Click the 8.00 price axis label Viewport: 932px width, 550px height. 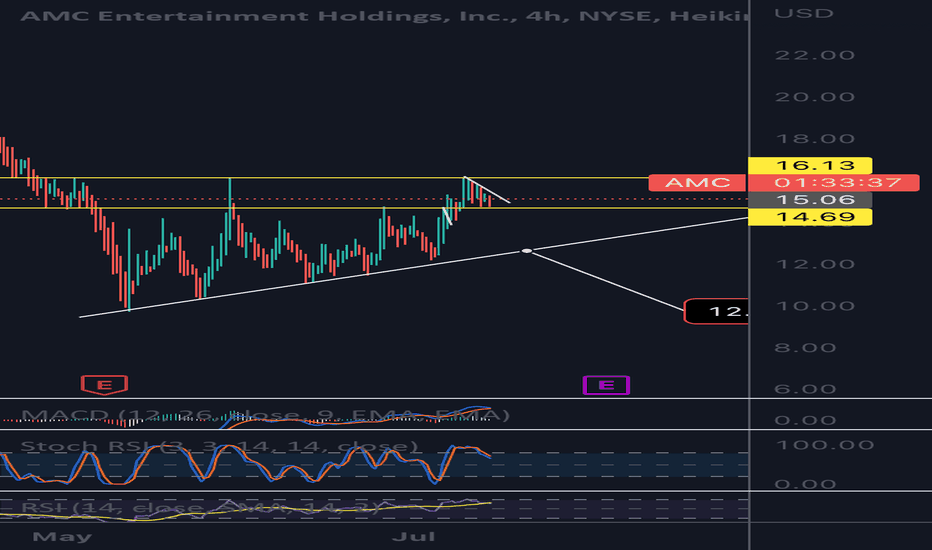pyautogui.click(x=805, y=348)
